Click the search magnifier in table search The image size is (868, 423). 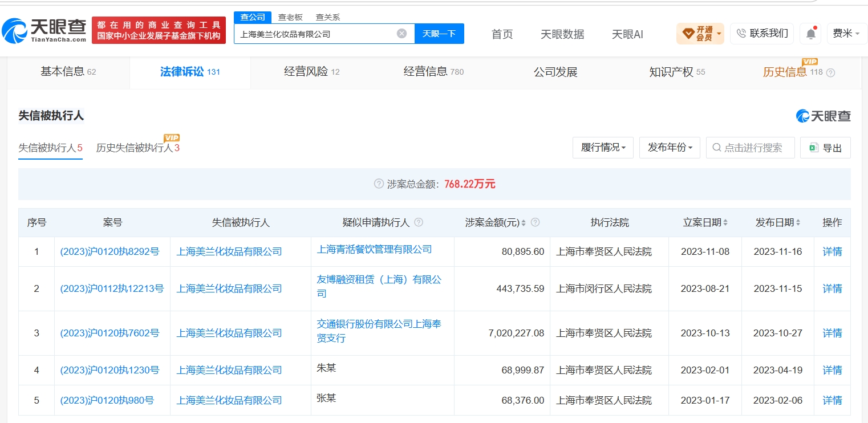(x=717, y=148)
